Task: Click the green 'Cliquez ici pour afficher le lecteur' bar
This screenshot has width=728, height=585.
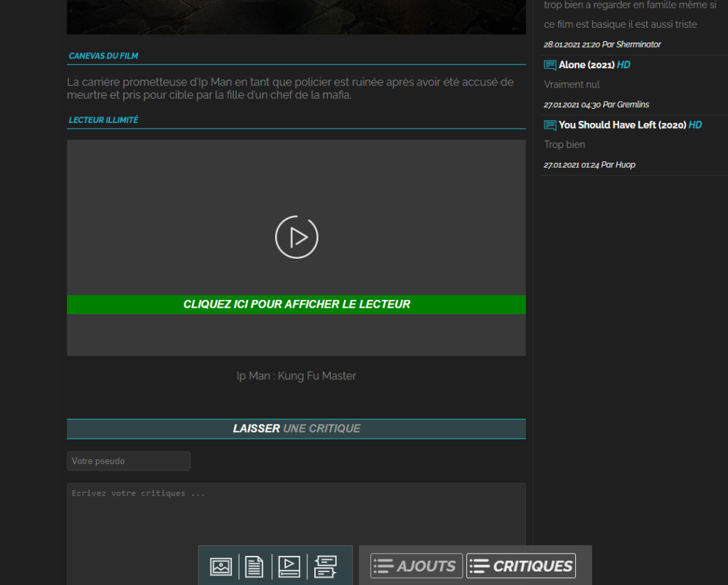Action: tap(296, 304)
